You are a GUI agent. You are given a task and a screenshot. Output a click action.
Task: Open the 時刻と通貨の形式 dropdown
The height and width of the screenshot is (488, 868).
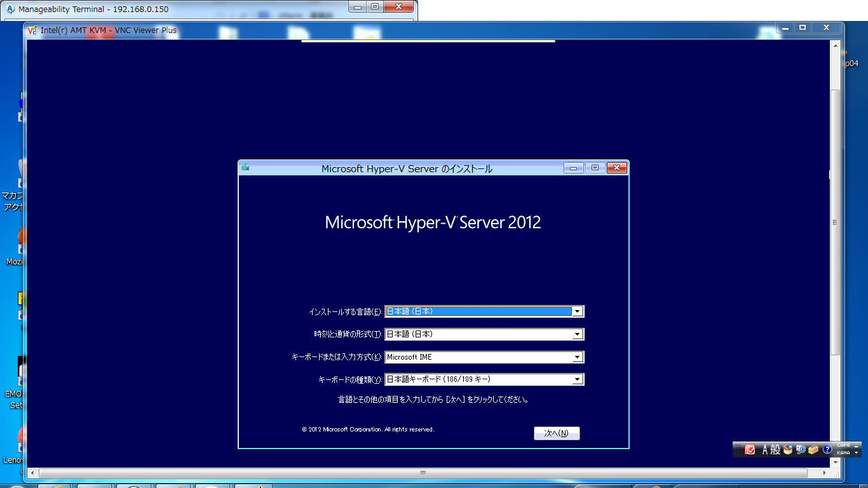click(x=484, y=334)
